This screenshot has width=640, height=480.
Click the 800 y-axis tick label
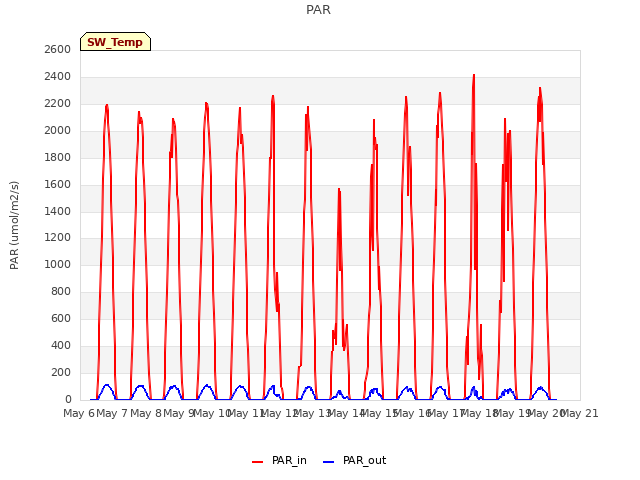[x=61, y=291]
